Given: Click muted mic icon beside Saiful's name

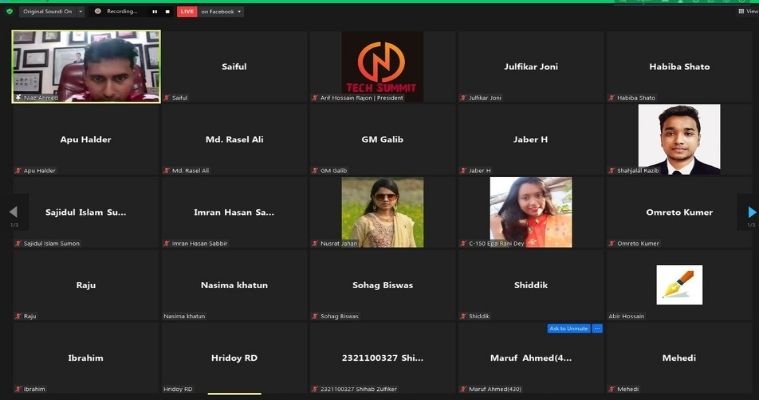Looking at the screenshot, I should [167, 98].
